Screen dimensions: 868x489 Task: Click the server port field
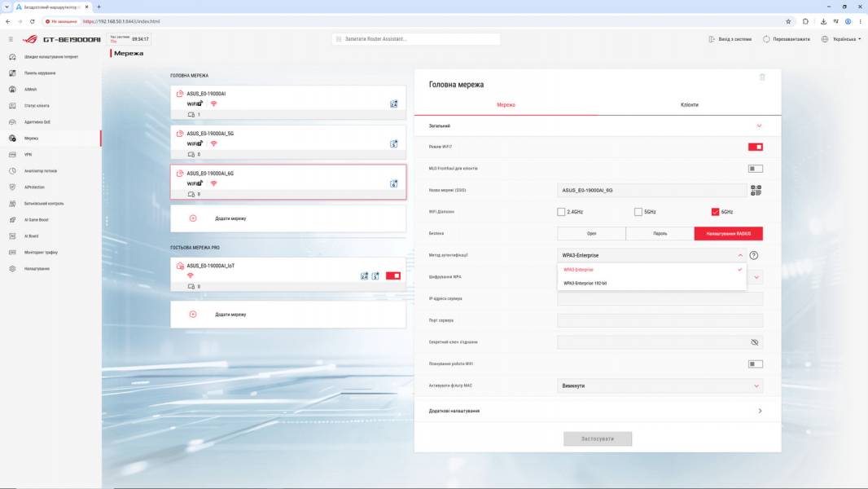click(660, 320)
